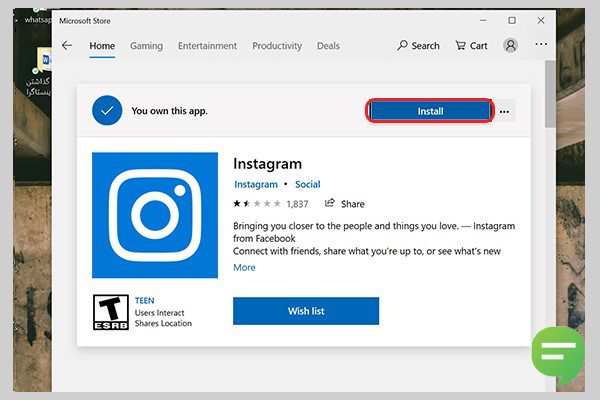Click the 'You own this app.' text
Screen dimensions: 600x400
tap(170, 111)
